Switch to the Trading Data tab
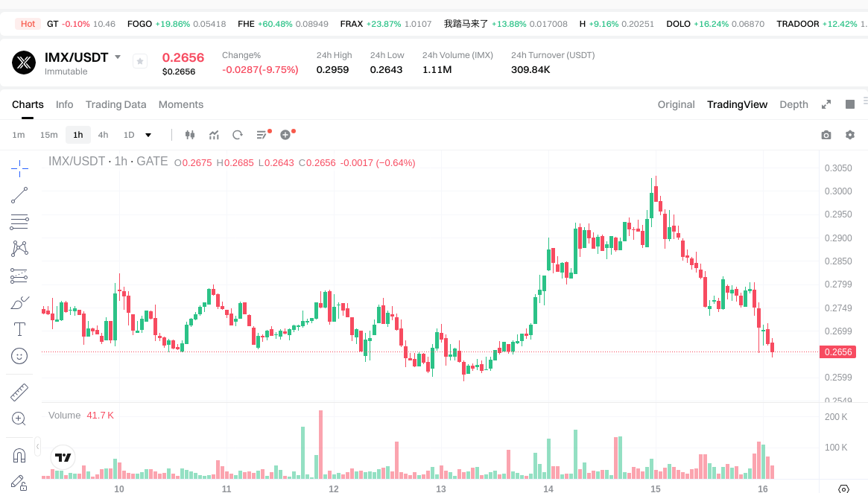Screen dimensions: 868x493 click(115, 104)
